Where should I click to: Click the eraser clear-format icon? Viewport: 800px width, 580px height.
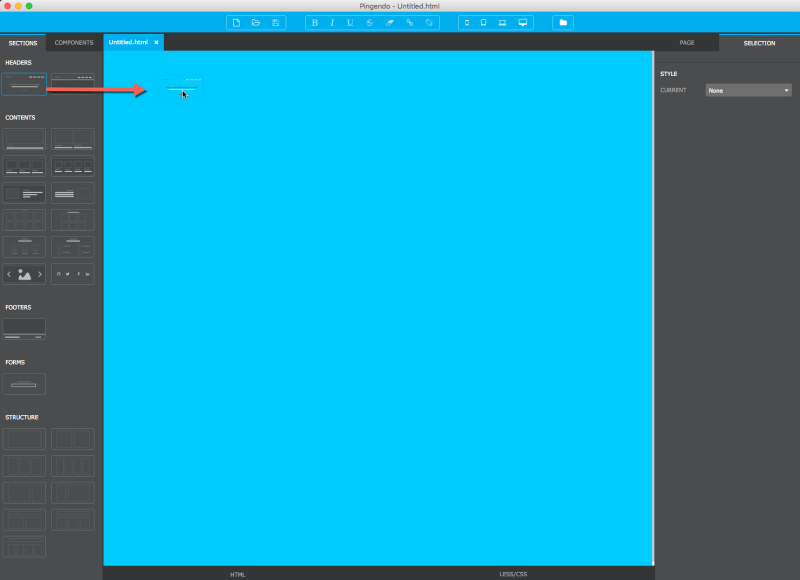390,22
